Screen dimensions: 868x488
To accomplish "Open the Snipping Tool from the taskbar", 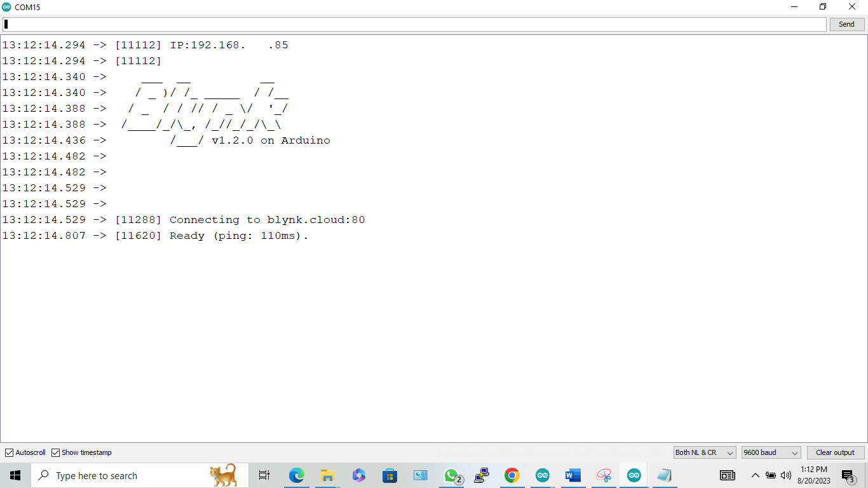I will tap(604, 475).
